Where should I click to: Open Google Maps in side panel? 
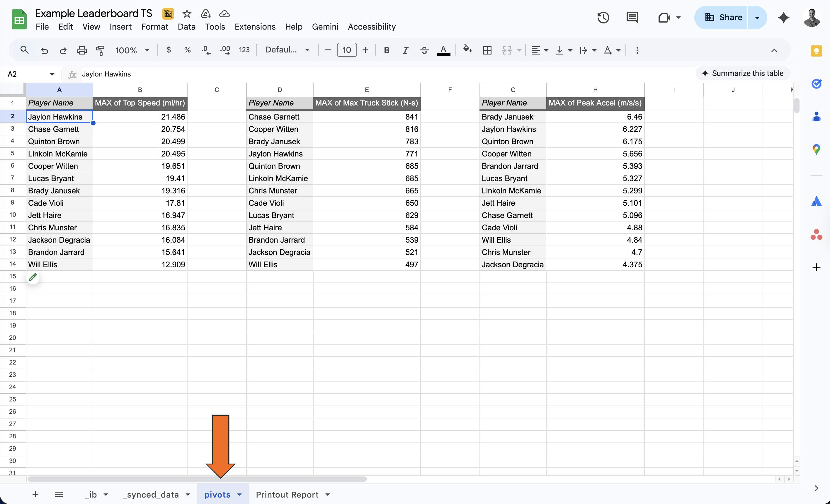click(816, 149)
